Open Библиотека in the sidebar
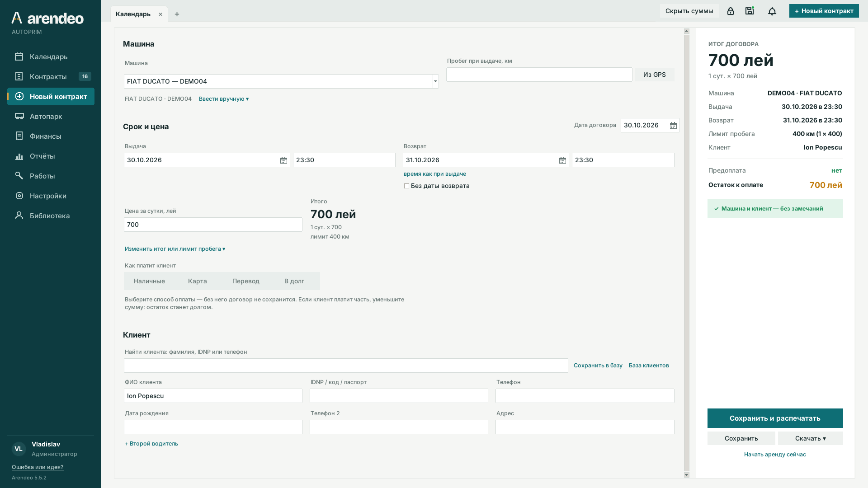The image size is (868, 488). [x=51, y=216]
